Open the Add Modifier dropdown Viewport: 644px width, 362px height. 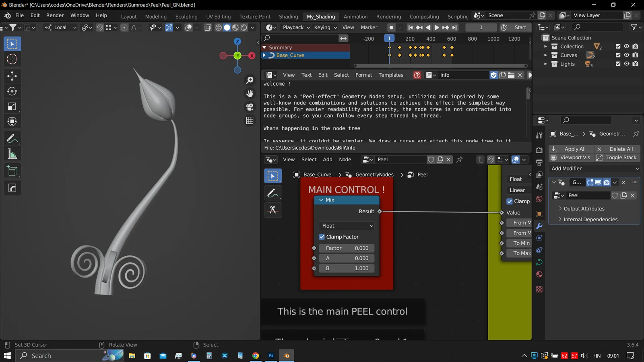(x=594, y=169)
